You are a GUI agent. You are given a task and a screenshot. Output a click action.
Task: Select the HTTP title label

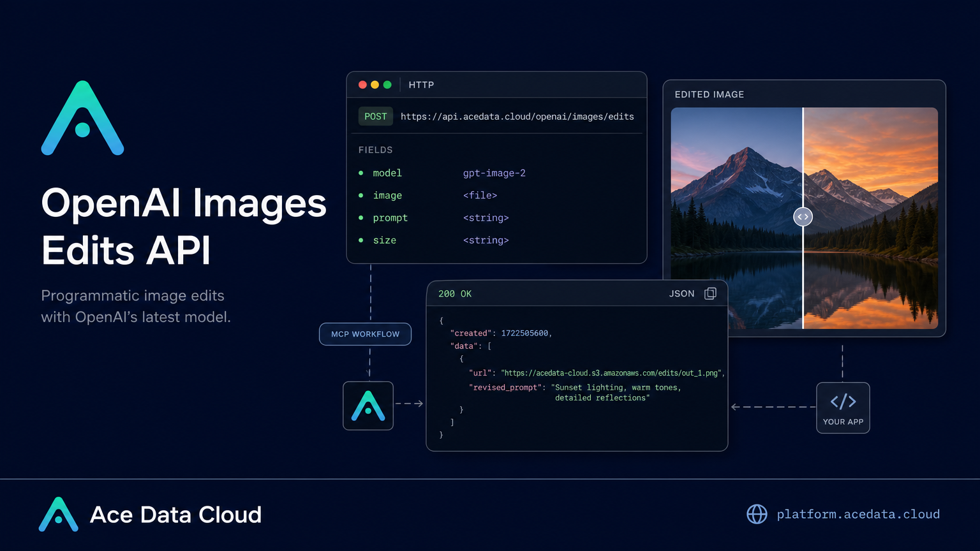[421, 85]
